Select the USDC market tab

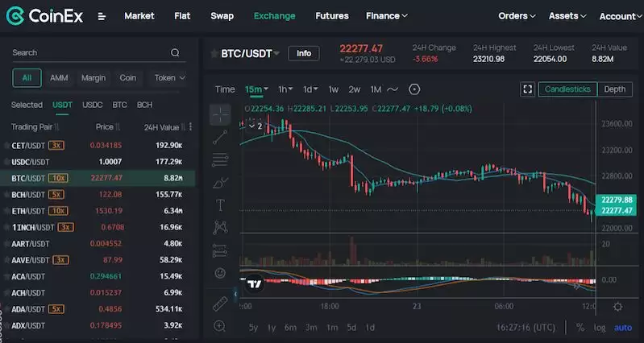pos(93,105)
